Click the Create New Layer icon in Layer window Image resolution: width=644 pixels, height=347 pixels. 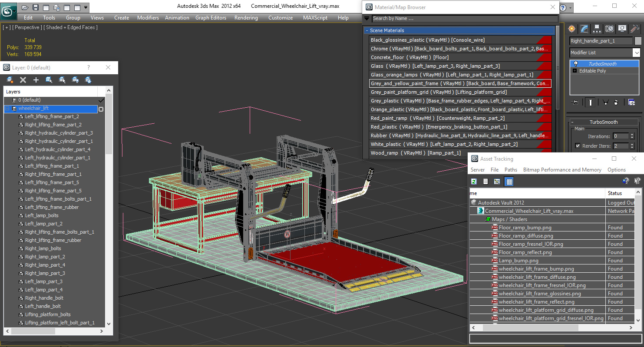(x=10, y=80)
